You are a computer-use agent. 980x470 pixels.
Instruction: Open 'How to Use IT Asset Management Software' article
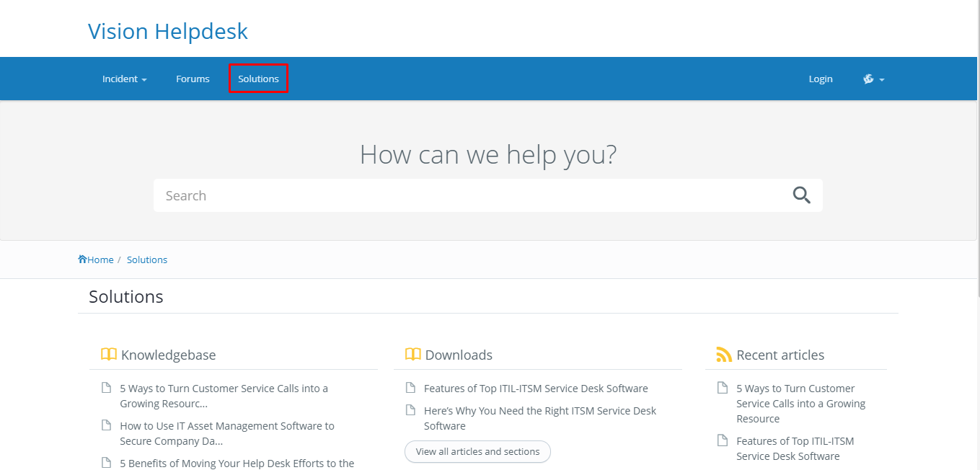coord(227,433)
